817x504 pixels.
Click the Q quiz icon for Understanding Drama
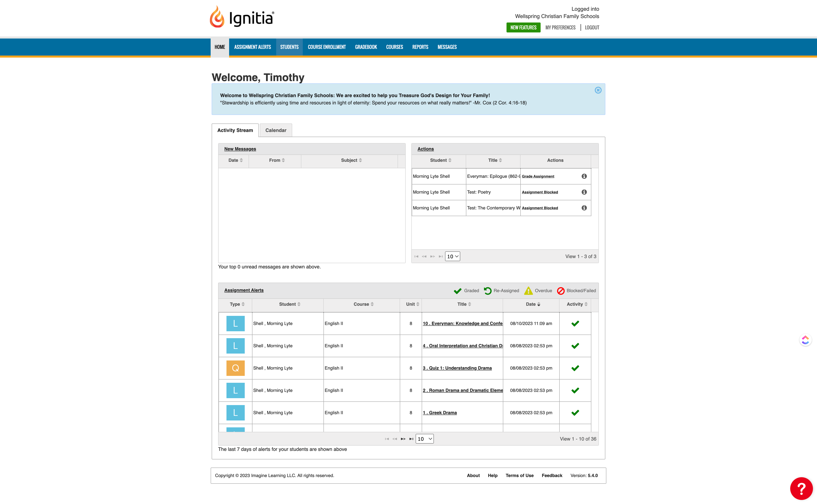[x=235, y=368]
